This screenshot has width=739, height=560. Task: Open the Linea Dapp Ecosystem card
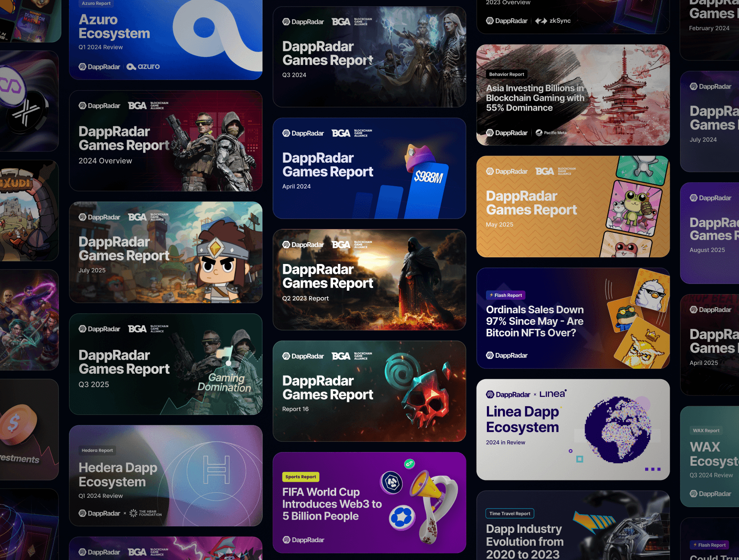[573, 429]
